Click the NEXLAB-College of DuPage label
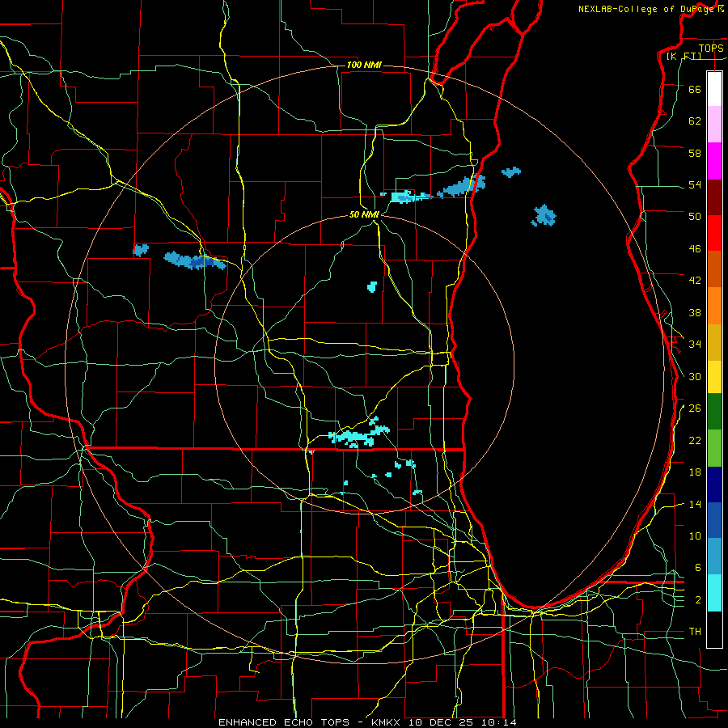 (x=645, y=9)
